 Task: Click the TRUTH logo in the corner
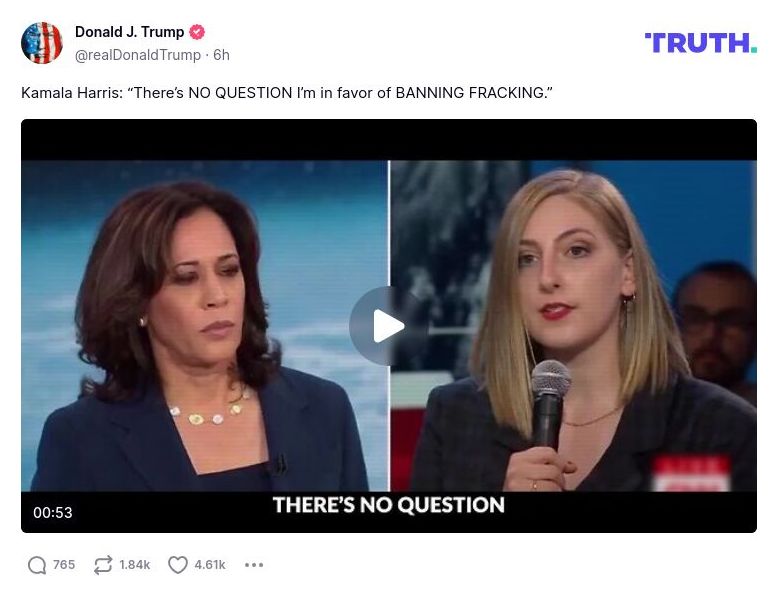[x=701, y=43]
